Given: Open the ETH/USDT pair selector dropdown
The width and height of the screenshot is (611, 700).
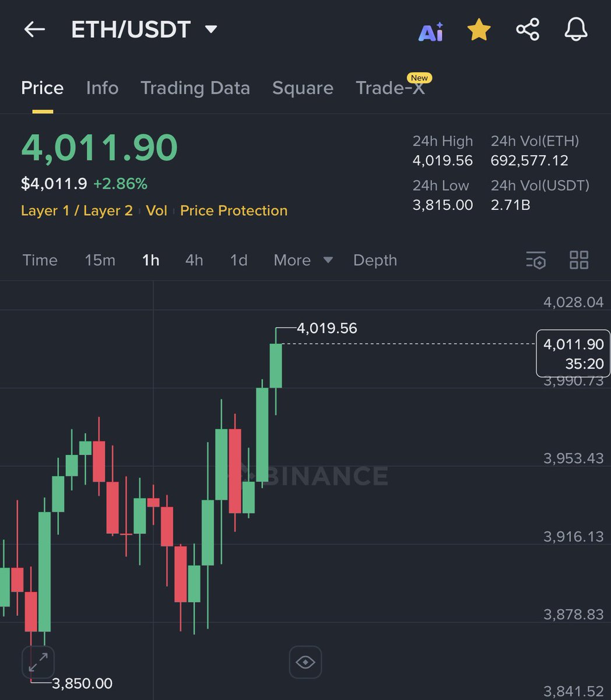Looking at the screenshot, I should tap(212, 28).
